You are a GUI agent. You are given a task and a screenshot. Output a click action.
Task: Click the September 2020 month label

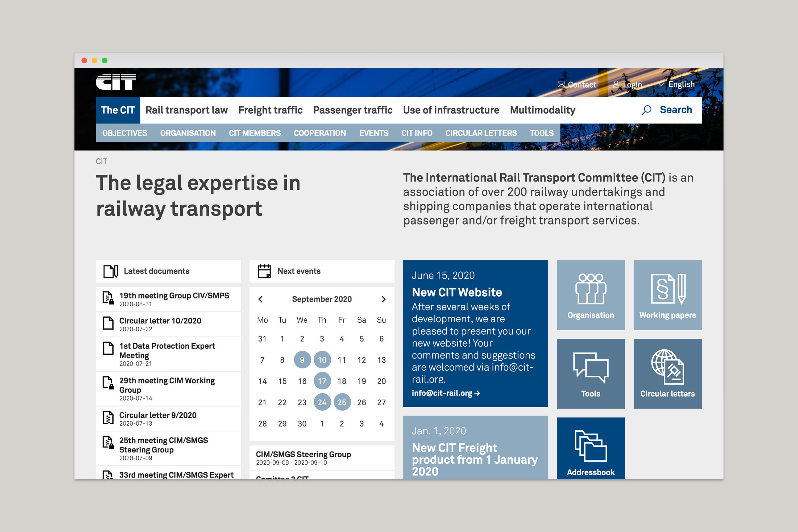coord(322,299)
